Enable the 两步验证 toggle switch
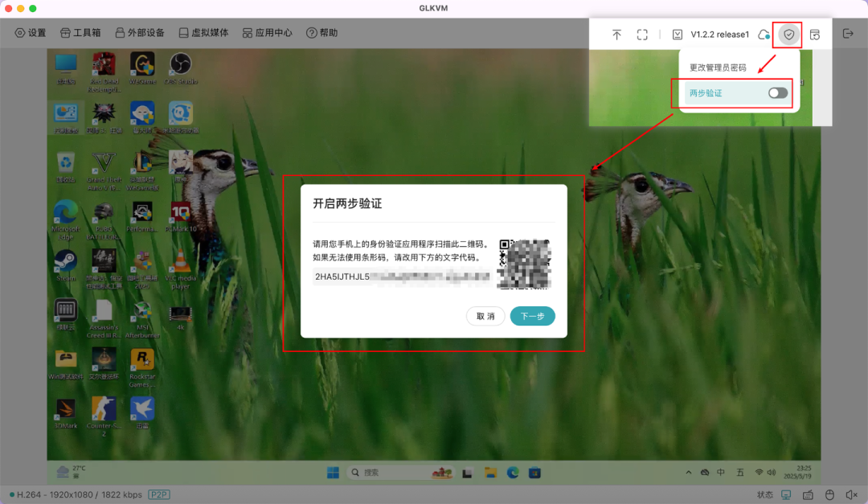 777,93
